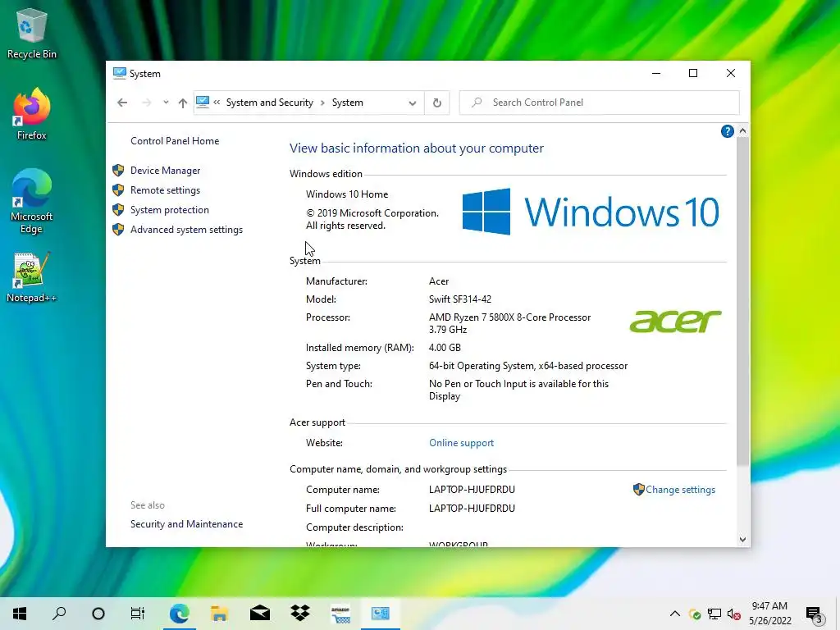Viewport: 840px width, 630px height.
Task: Open Help with the blue question mark
Action: tap(727, 131)
